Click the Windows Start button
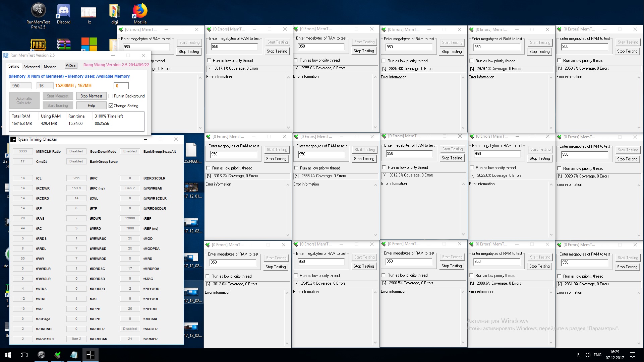The width and height of the screenshot is (644, 362). (x=8, y=355)
